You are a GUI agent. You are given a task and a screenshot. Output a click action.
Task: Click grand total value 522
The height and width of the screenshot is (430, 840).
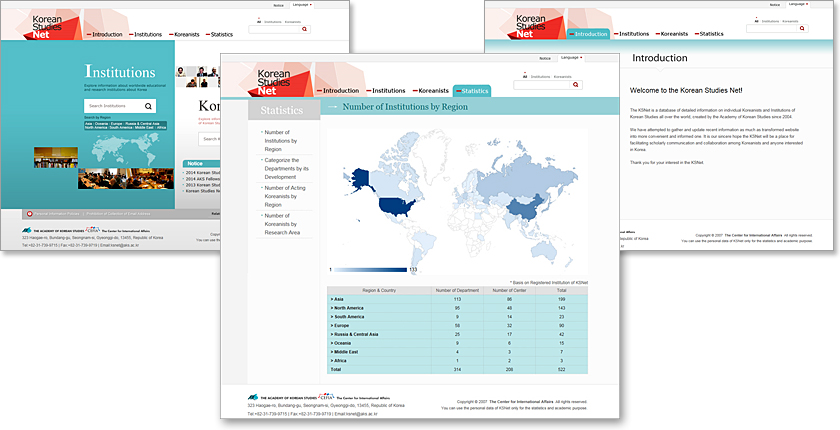[x=561, y=369]
